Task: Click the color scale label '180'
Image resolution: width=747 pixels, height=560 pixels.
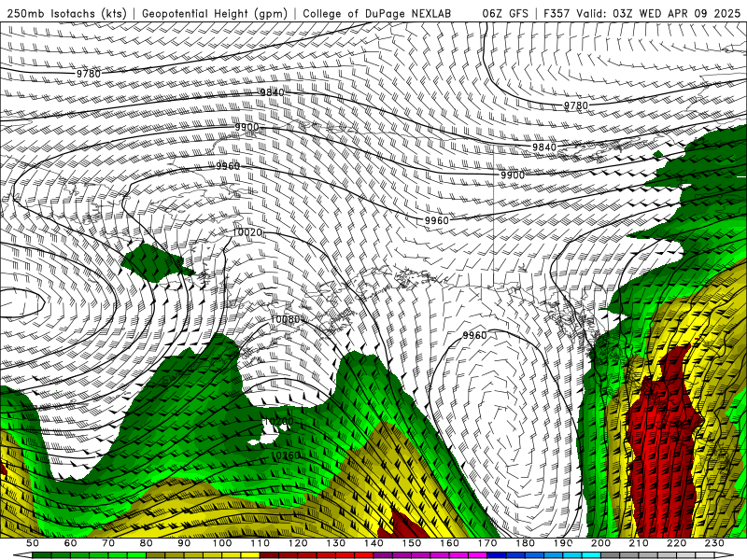Action: 526,543
